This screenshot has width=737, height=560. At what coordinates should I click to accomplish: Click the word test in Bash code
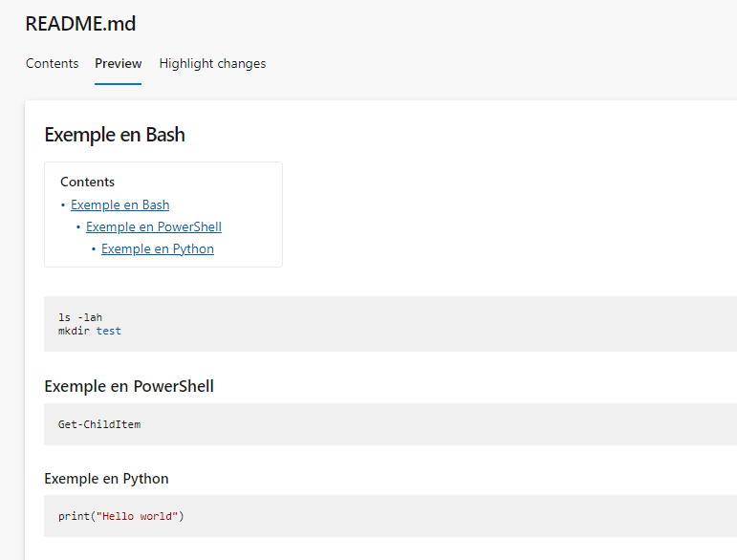[x=109, y=331]
